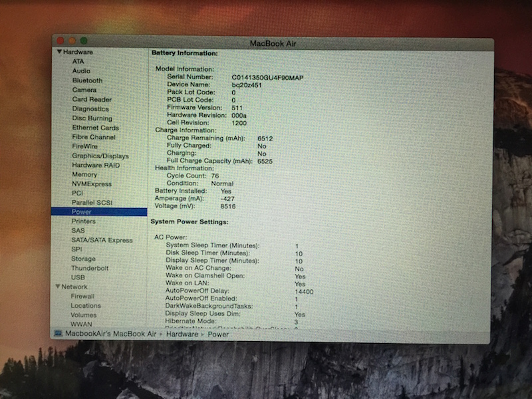Viewport: 532px width, 399px height.
Task: Click Cycle Count value 76
Action: point(215,176)
